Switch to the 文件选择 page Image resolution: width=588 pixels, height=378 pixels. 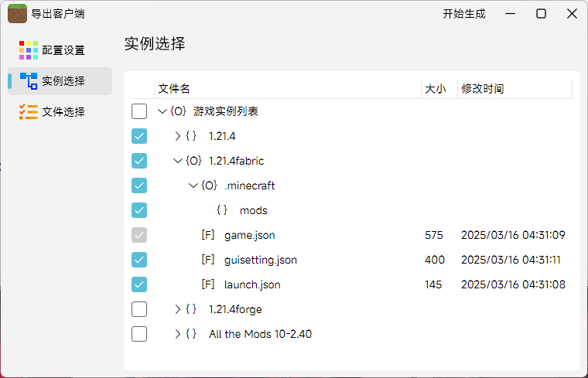[62, 112]
